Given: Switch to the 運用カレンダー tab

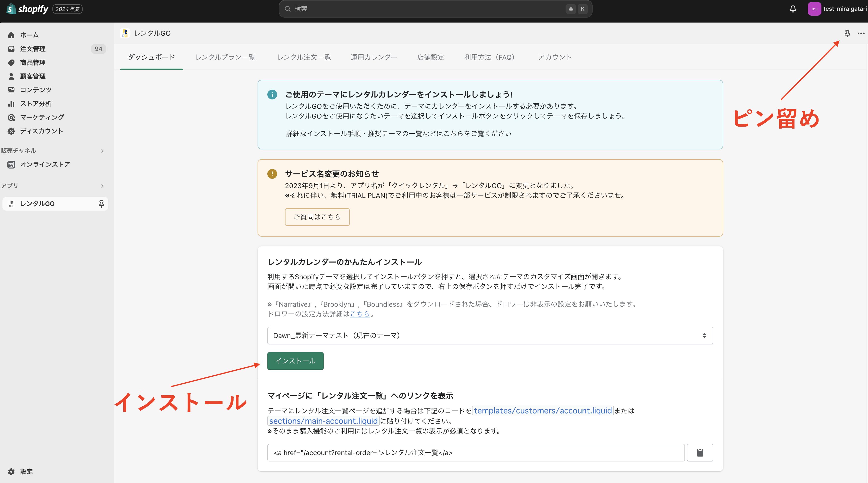Looking at the screenshot, I should (373, 57).
